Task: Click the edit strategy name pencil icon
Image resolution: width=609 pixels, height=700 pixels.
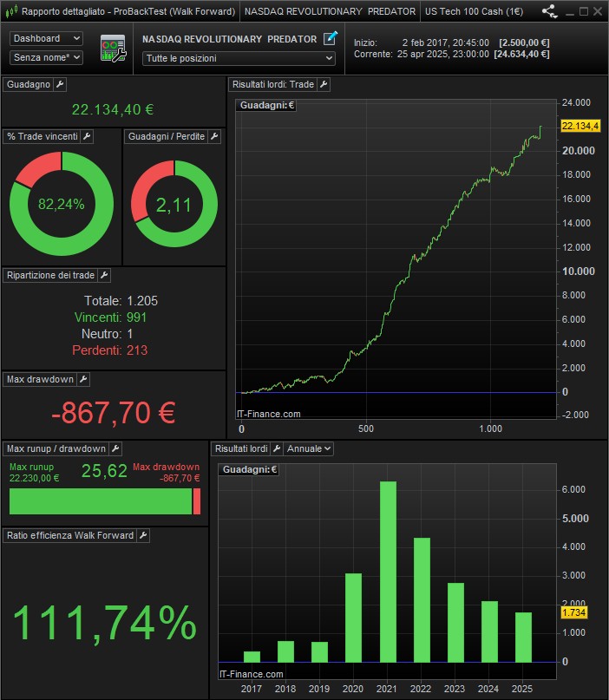Action: coord(330,38)
